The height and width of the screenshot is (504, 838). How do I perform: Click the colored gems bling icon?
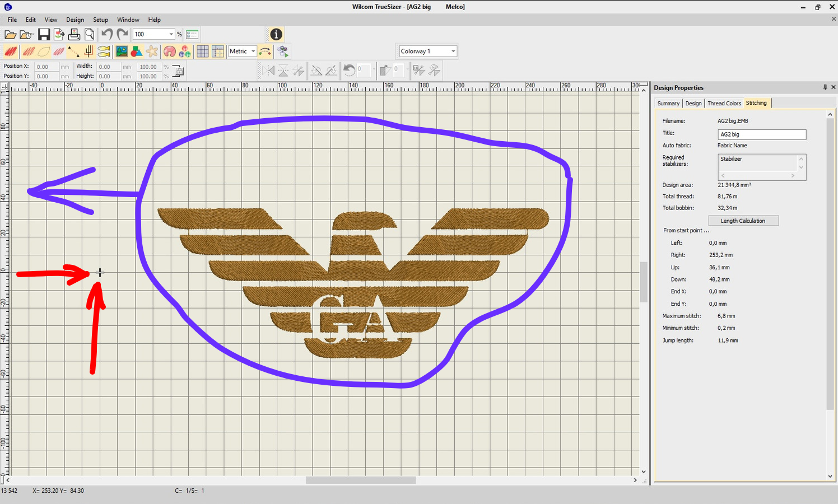click(x=185, y=52)
